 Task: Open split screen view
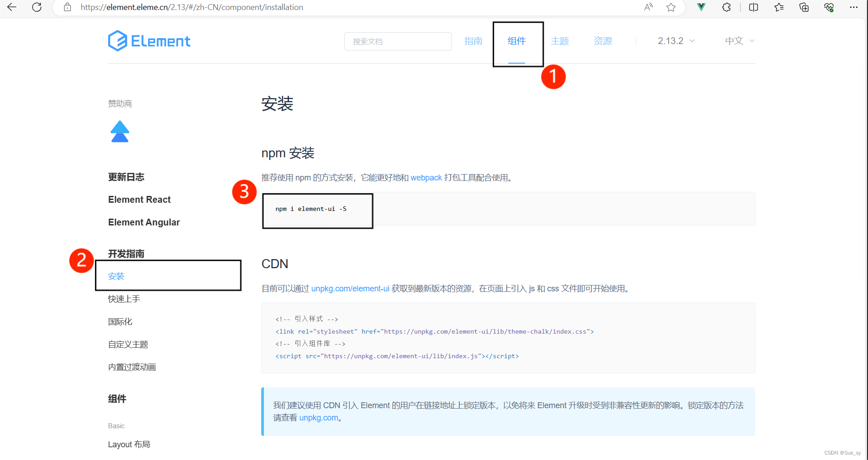tap(753, 7)
